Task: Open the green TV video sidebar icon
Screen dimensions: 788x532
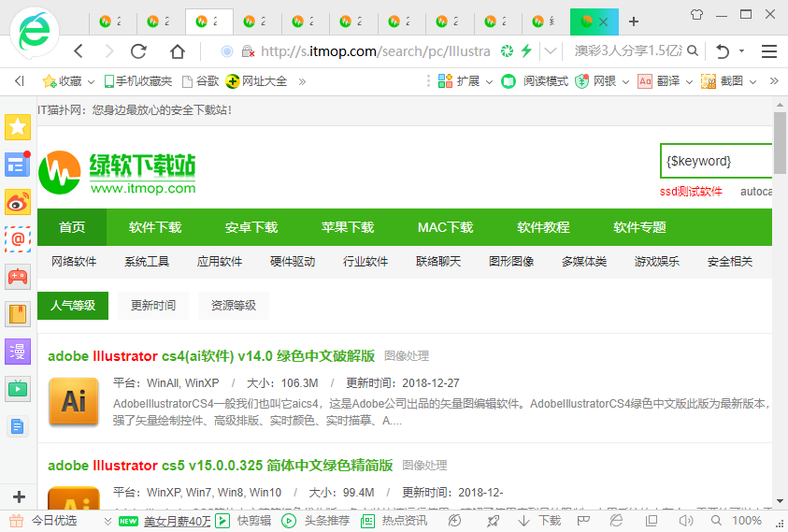Action: (18, 389)
